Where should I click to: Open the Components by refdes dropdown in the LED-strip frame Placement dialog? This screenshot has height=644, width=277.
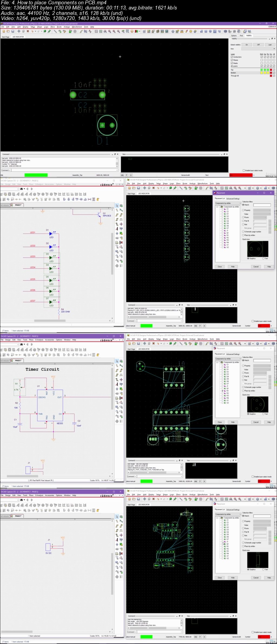[x=228, y=203]
